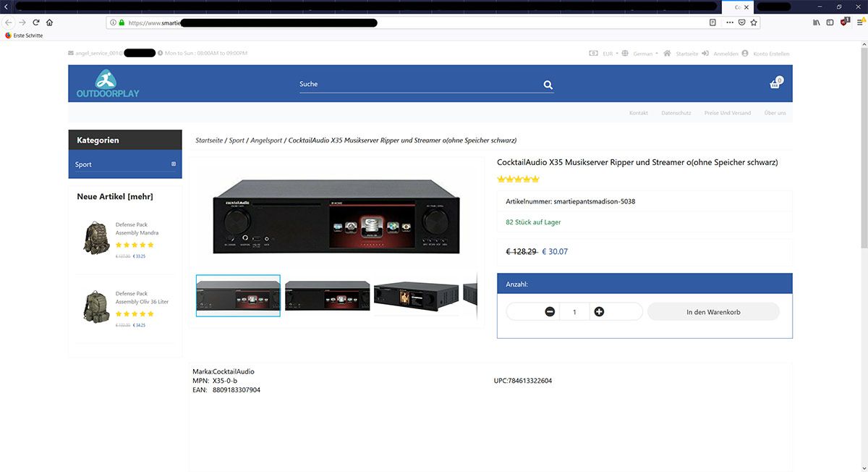Image resolution: width=868 pixels, height=472 pixels.
Task: Toggle reader view icon in address bar
Action: tap(712, 22)
